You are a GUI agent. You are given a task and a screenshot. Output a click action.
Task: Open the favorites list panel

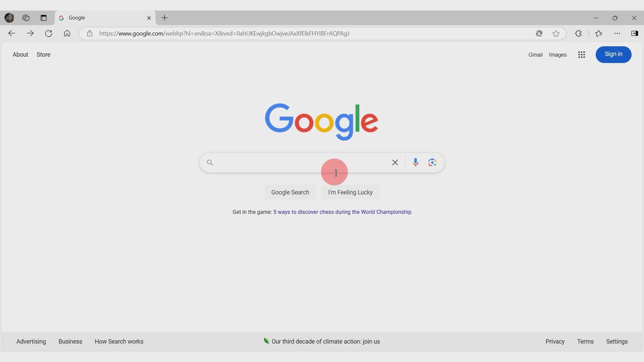click(x=598, y=33)
